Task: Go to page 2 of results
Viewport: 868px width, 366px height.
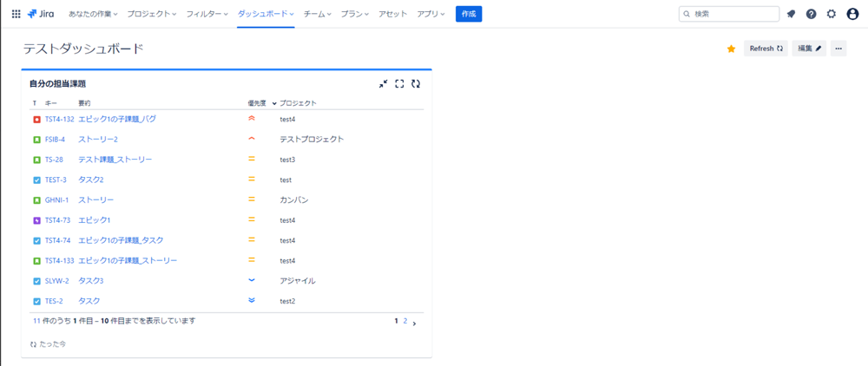Action: point(405,321)
